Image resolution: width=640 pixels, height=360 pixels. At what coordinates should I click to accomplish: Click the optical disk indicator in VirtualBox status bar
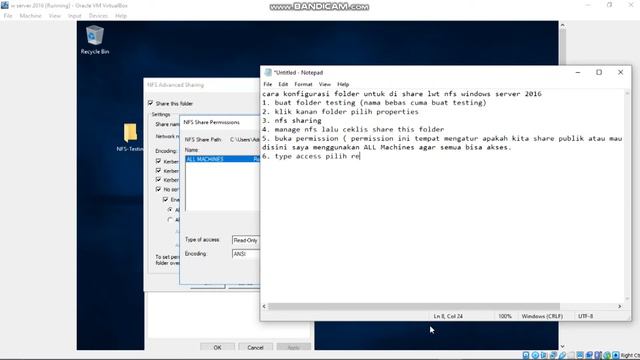tap(535, 355)
